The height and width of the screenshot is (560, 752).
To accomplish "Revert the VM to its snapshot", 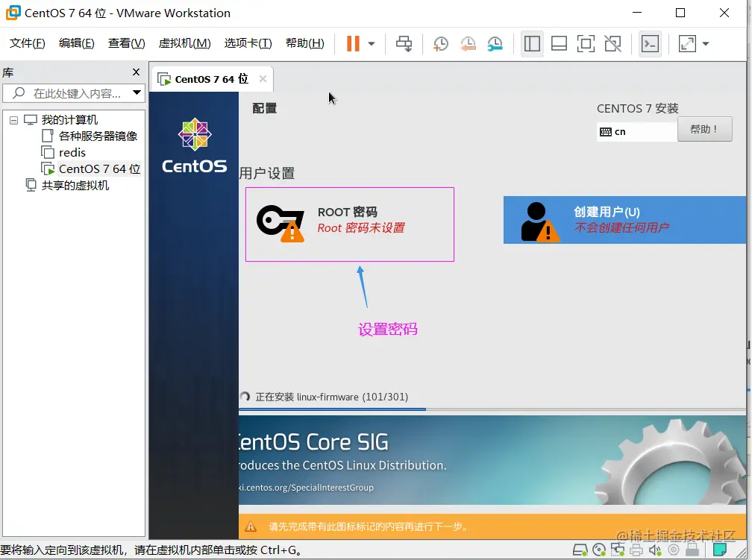I will [469, 44].
